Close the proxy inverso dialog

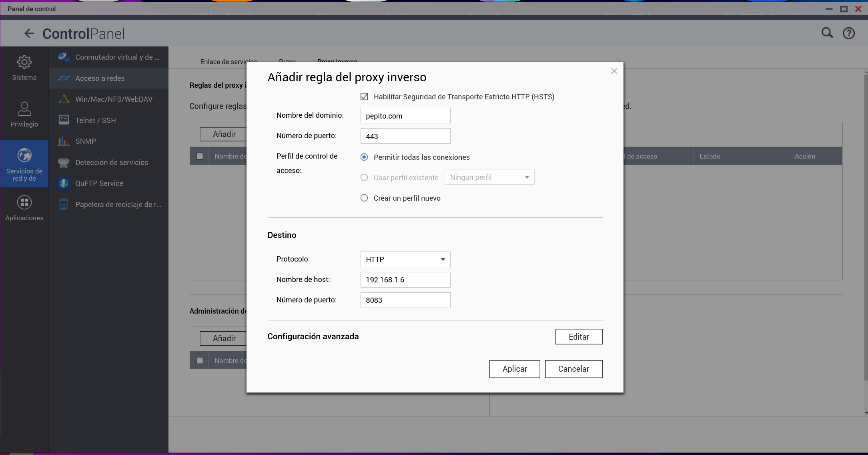tap(614, 71)
